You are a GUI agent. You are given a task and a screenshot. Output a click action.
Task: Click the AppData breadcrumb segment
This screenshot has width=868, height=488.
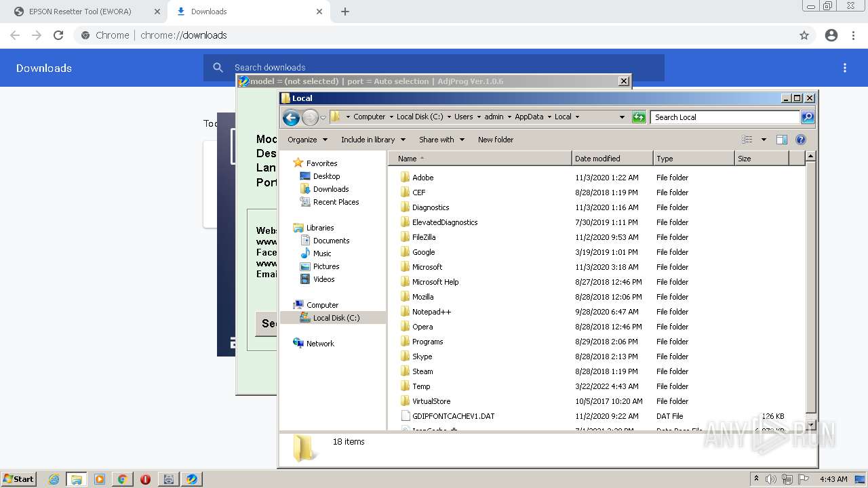pos(529,117)
